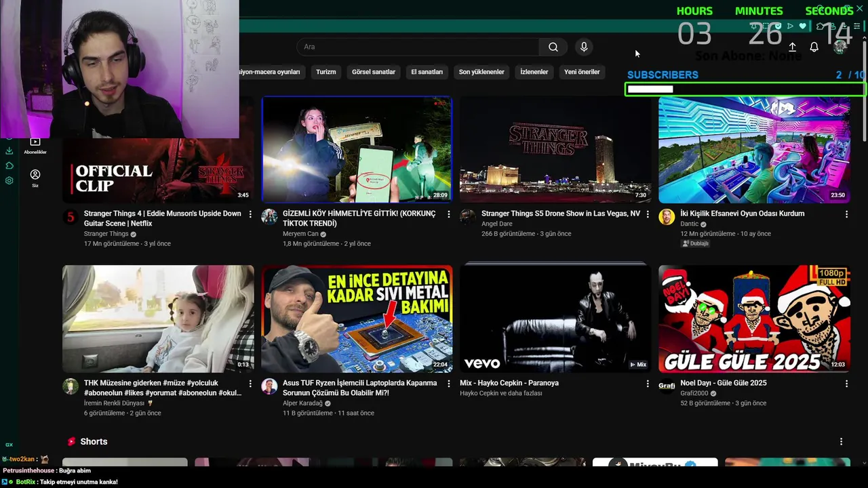Play the night village phone map thumbnail

click(357, 149)
